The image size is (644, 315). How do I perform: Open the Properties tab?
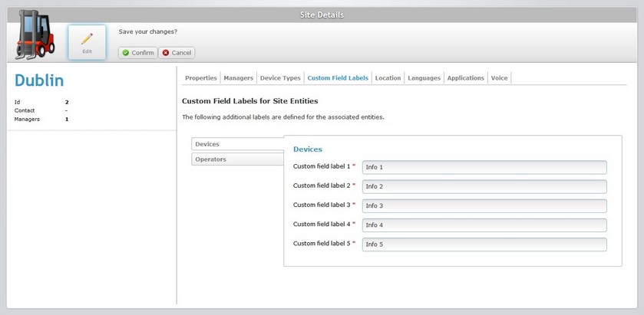tap(201, 78)
